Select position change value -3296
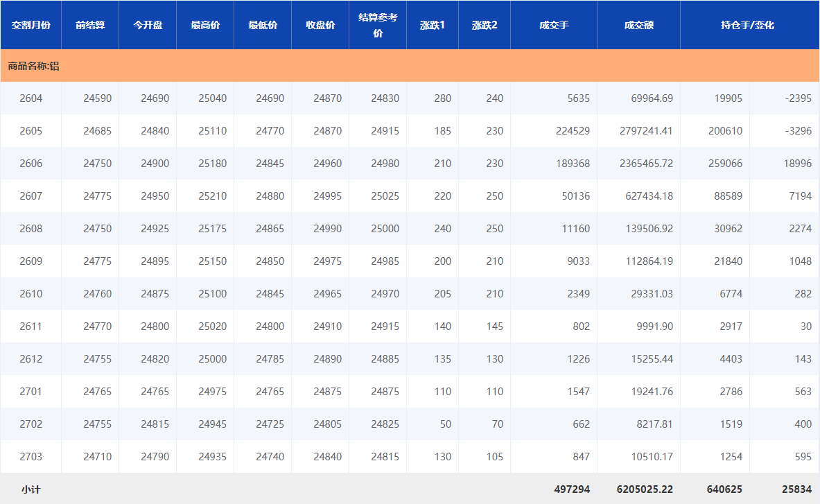Screen dimensions: 820x504 click(x=799, y=131)
